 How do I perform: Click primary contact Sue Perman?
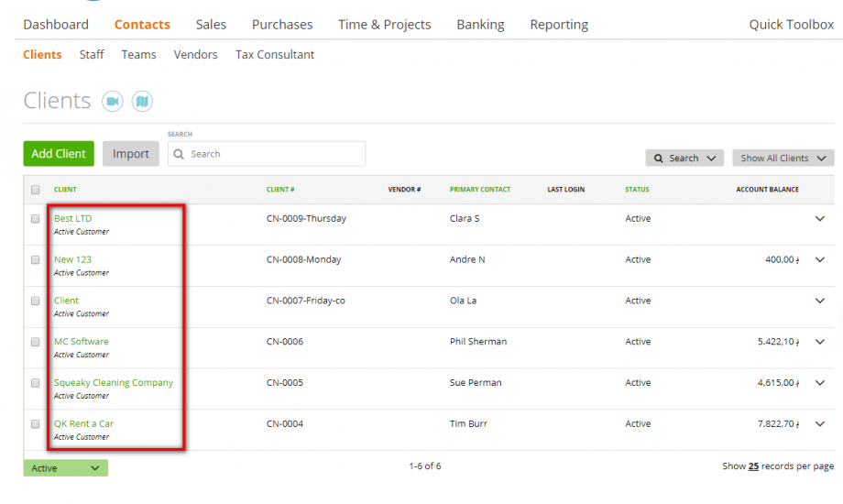click(476, 382)
